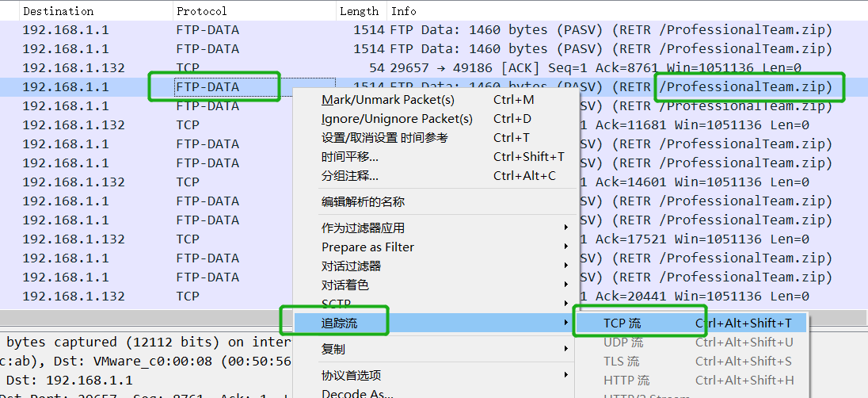This screenshot has width=868, height=398.
Task: Expand the 作为过滤器应用 submenu
Action: 436,228
